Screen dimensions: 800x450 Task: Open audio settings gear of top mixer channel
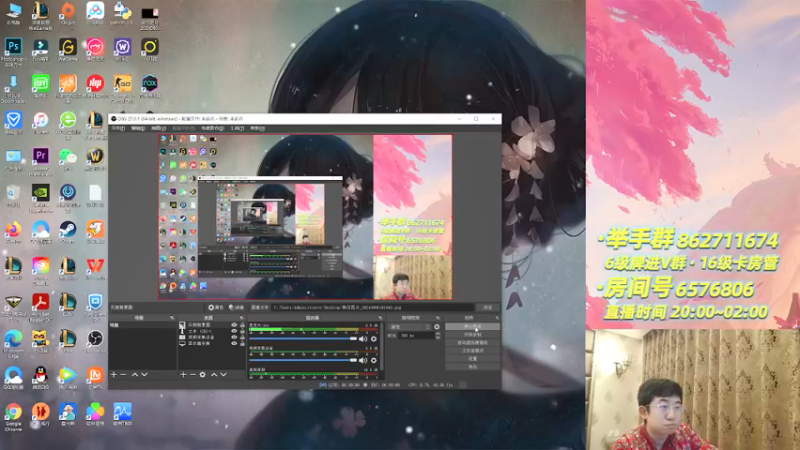pos(373,339)
